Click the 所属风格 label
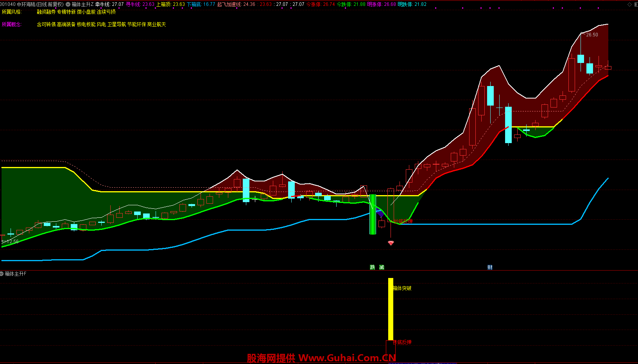The height and width of the screenshot is (364, 638). click(x=12, y=12)
